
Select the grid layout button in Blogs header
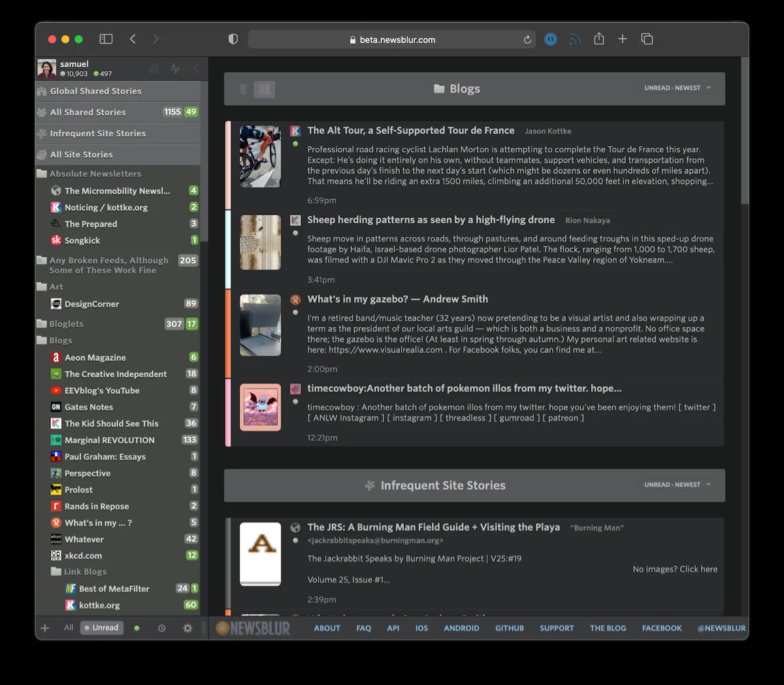click(265, 89)
